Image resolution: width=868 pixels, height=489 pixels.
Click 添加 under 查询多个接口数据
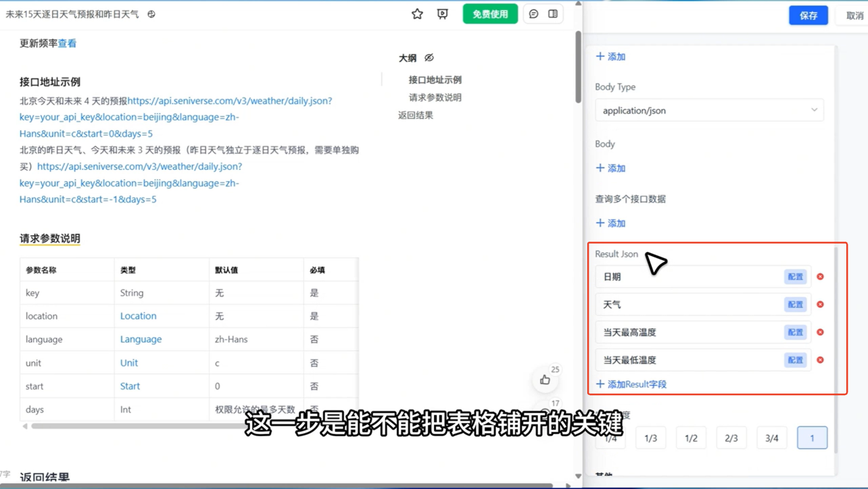click(x=611, y=223)
